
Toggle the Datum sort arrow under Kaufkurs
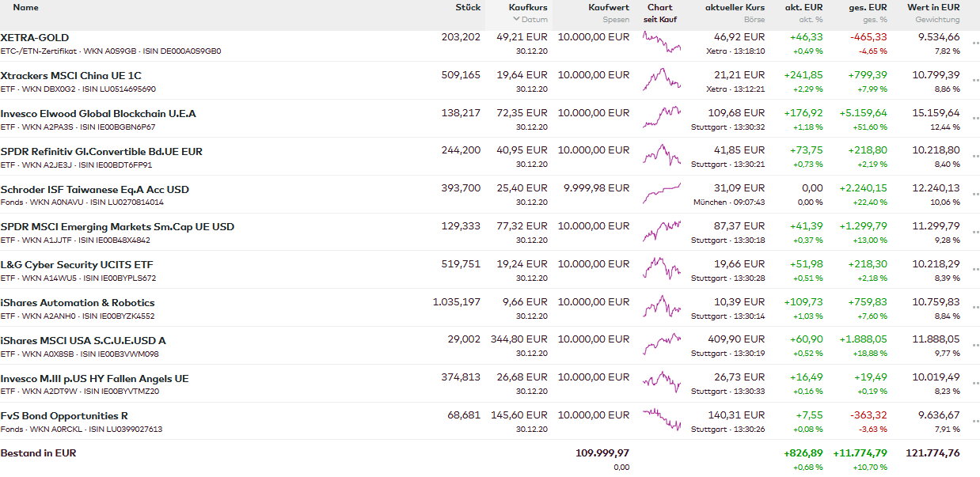pos(517,20)
